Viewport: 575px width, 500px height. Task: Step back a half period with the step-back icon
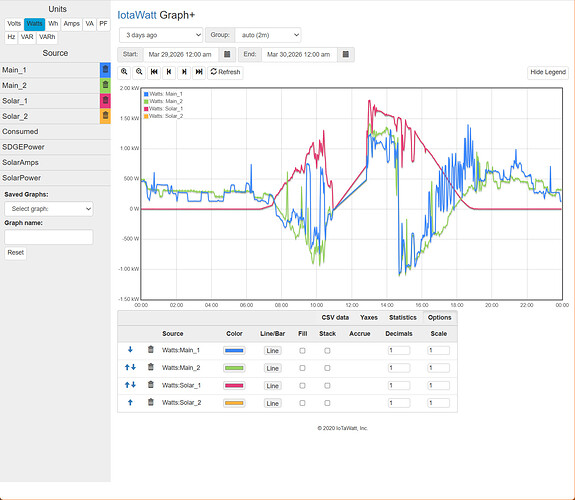[x=169, y=72]
